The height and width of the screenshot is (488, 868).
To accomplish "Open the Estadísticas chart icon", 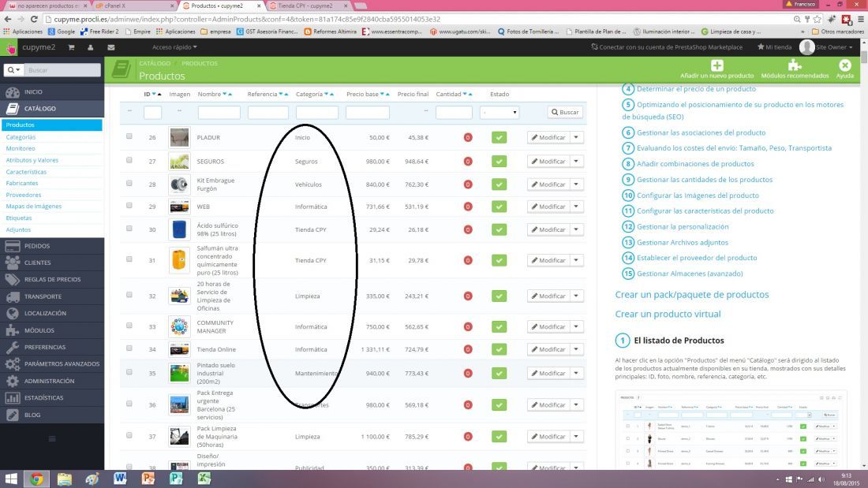I will click(12, 398).
